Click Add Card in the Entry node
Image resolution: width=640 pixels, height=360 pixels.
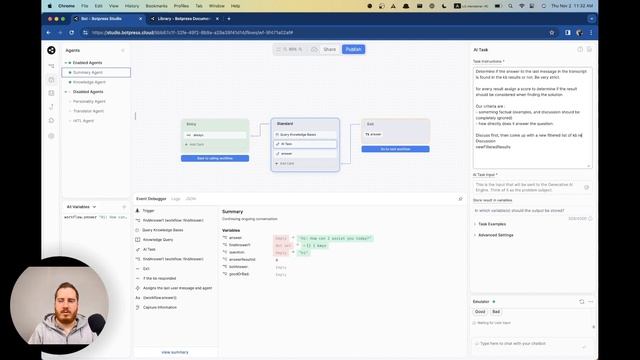click(x=195, y=144)
